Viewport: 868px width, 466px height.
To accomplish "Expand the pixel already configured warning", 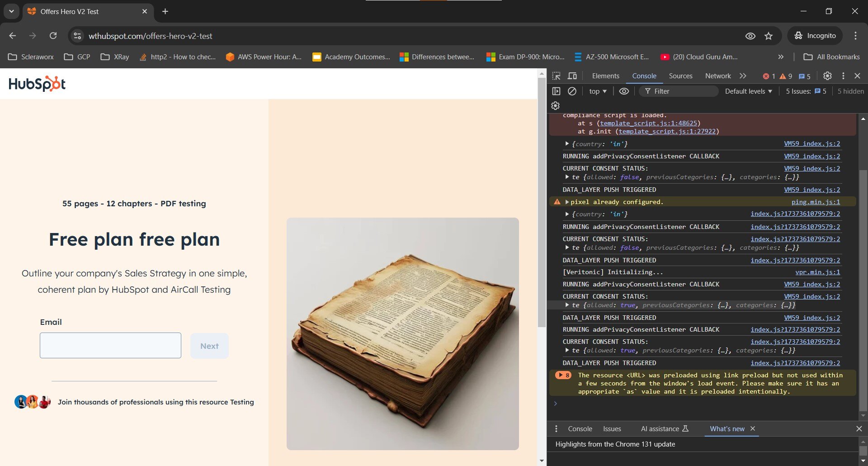I will tap(567, 202).
